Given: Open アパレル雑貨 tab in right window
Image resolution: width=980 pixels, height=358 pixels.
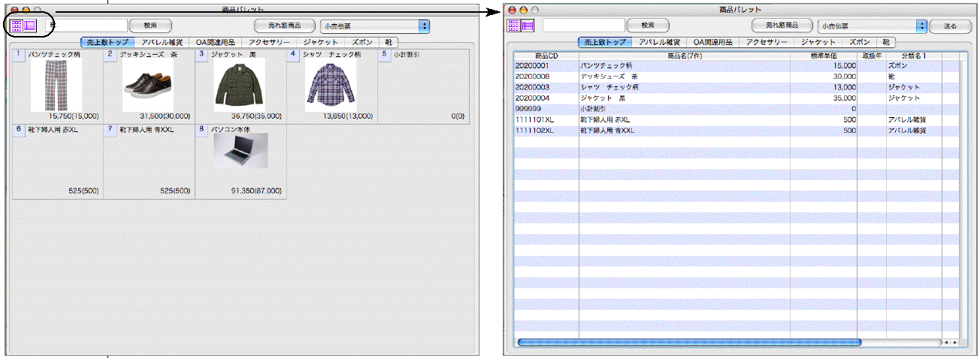Looking at the screenshot, I should (659, 43).
